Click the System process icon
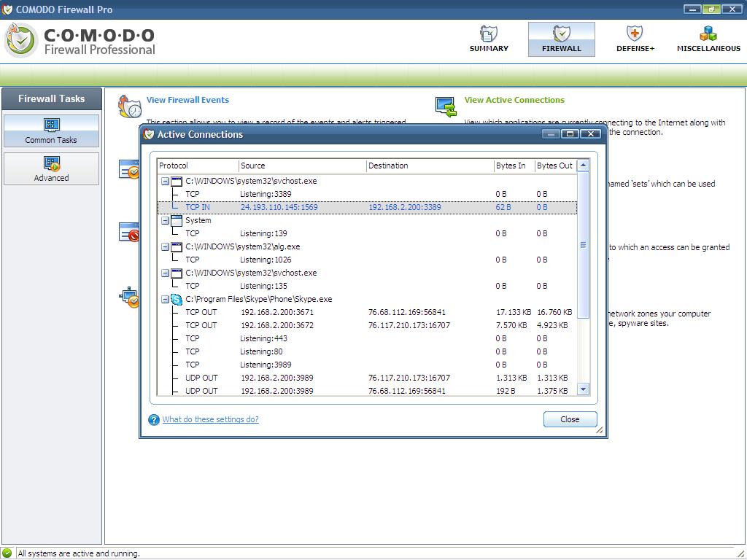Screen dimensions: 747x560 (x=177, y=220)
